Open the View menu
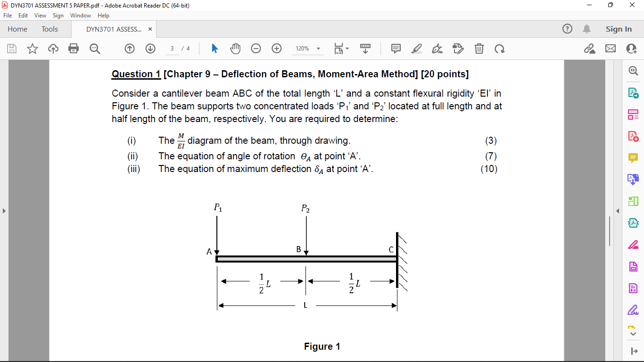The height and width of the screenshot is (362, 644). [39, 15]
